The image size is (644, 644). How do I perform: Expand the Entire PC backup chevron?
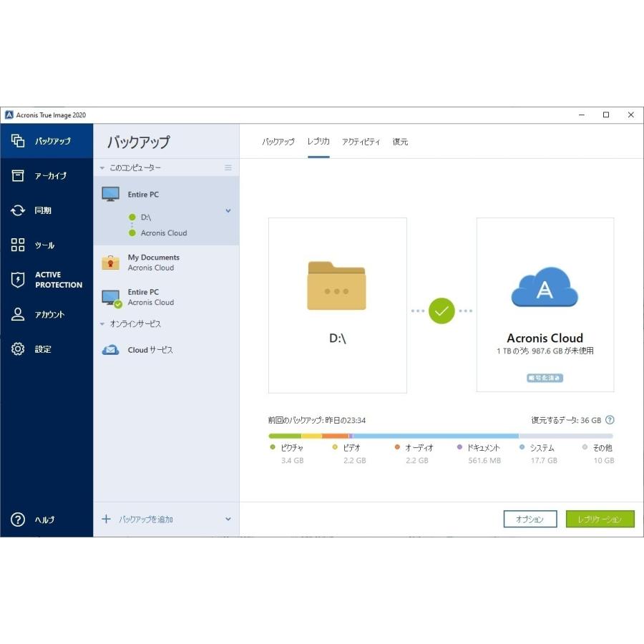coord(228,211)
